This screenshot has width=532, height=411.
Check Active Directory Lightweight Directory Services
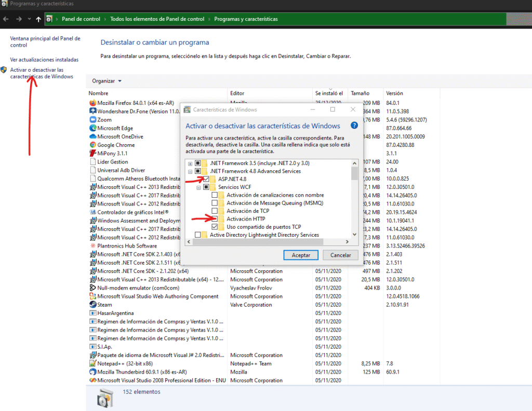coord(198,235)
